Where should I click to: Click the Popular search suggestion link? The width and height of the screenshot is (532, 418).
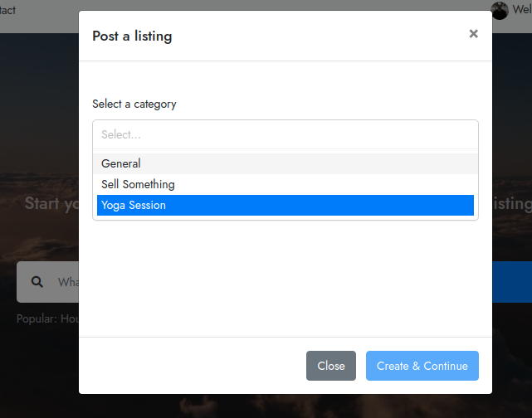70,318
